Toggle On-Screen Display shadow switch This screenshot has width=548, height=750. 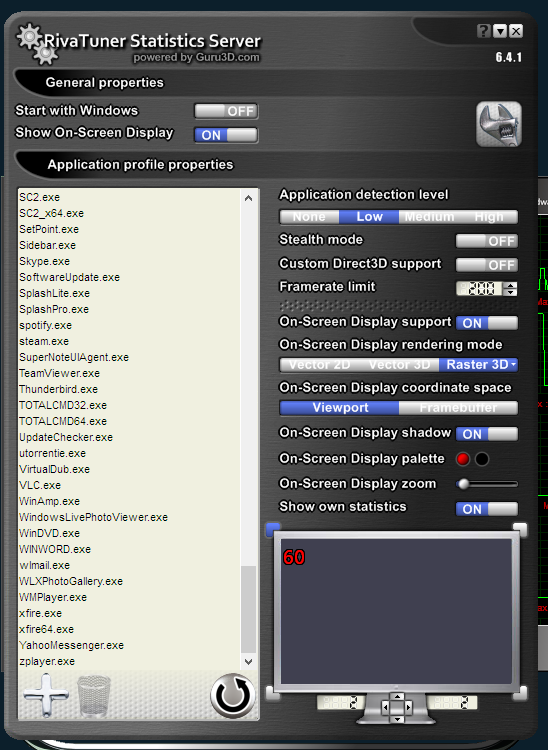tap(487, 434)
